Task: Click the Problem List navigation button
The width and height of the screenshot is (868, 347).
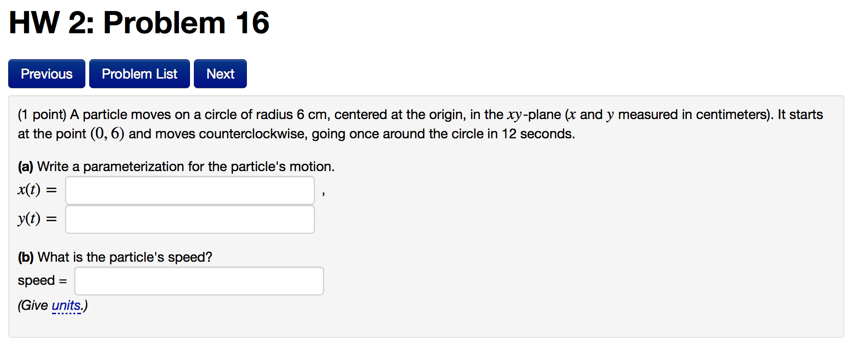Action: 139,73
